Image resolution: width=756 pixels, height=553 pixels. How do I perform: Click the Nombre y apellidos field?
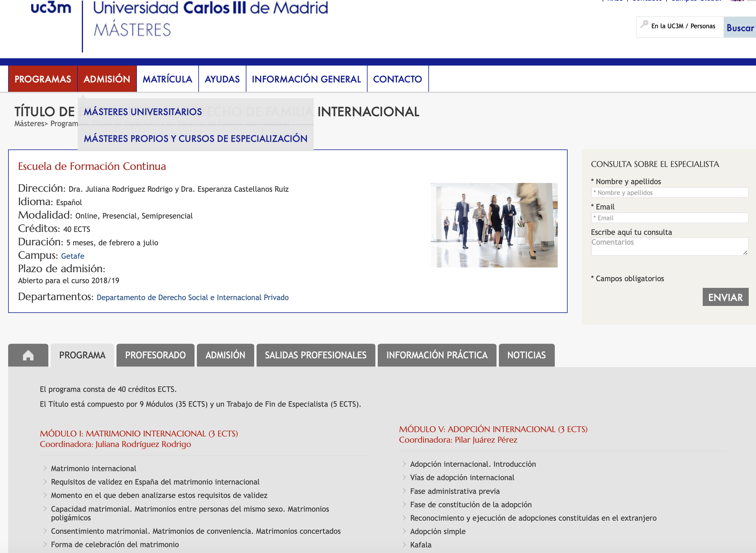(669, 193)
